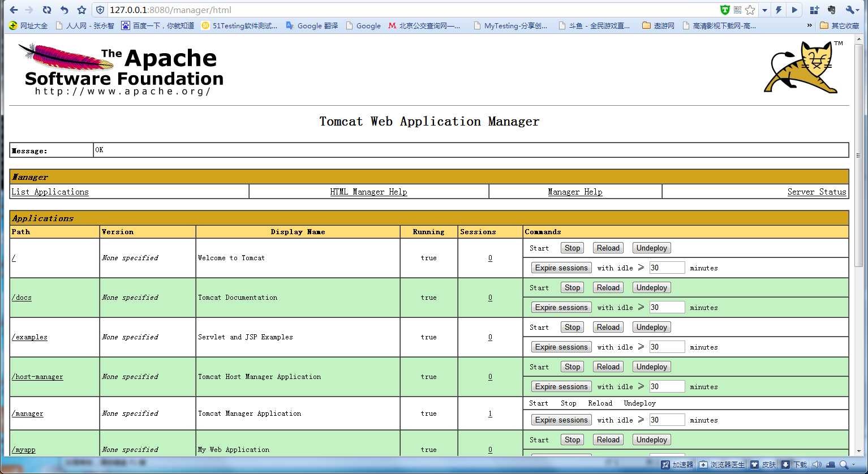Open the Server Status link
This screenshot has height=474, width=868.
[x=817, y=192]
